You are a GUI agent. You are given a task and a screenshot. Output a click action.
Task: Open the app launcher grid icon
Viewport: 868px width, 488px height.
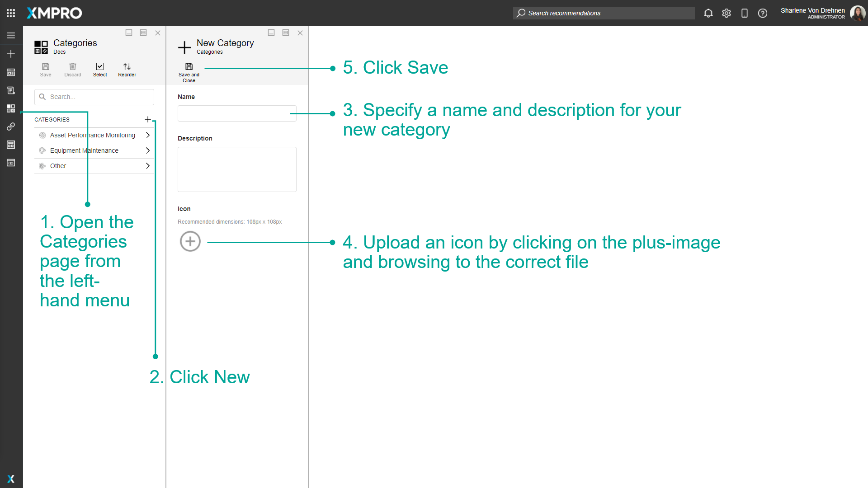tap(11, 13)
